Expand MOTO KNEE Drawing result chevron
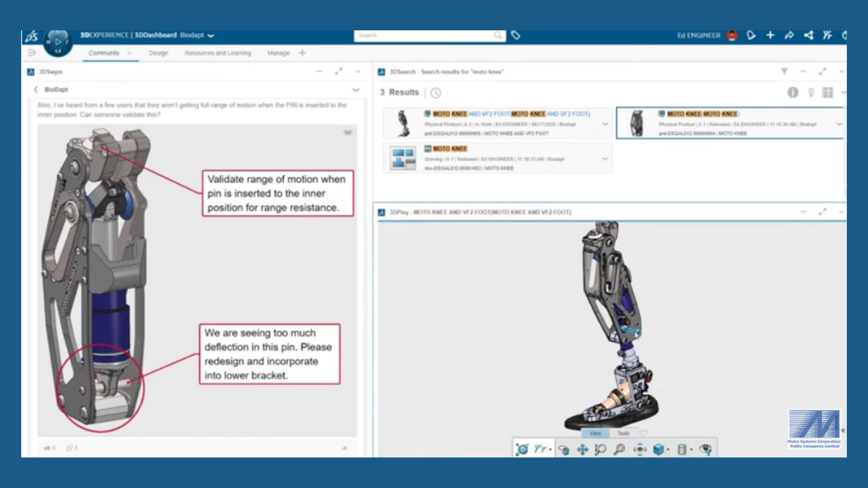This screenshot has width=868, height=488. tap(605, 159)
